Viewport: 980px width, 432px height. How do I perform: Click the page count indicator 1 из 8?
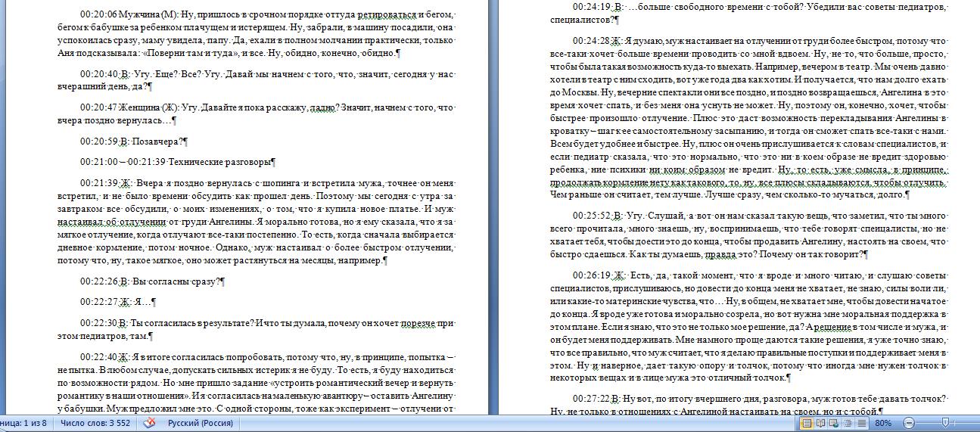[x=23, y=423]
